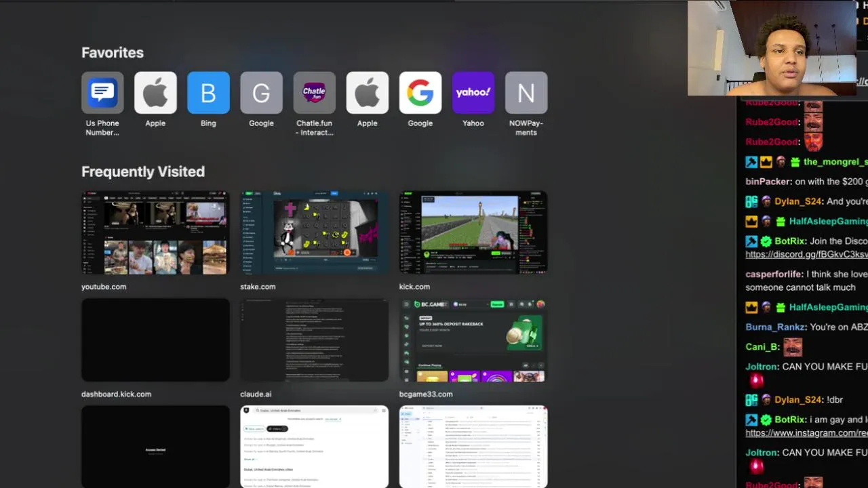This screenshot has width=868, height=488.
Task: Open the Yahoo favorite icon
Action: pyautogui.click(x=473, y=93)
